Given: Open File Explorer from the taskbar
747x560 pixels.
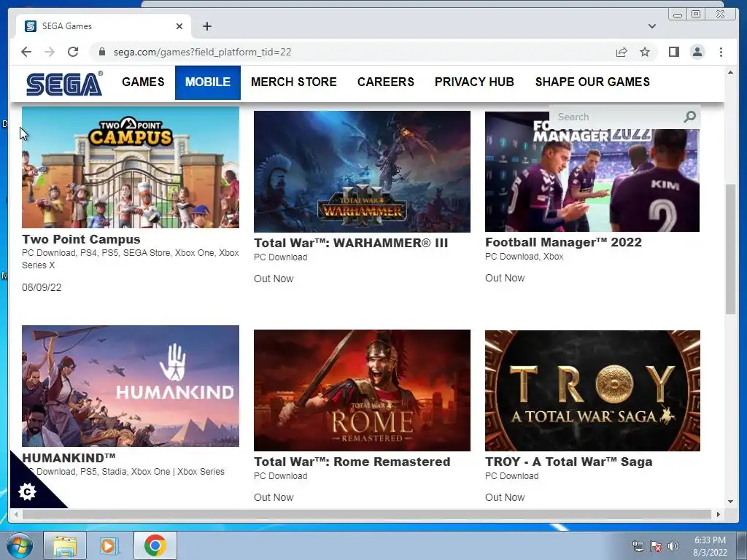Looking at the screenshot, I should [65, 545].
